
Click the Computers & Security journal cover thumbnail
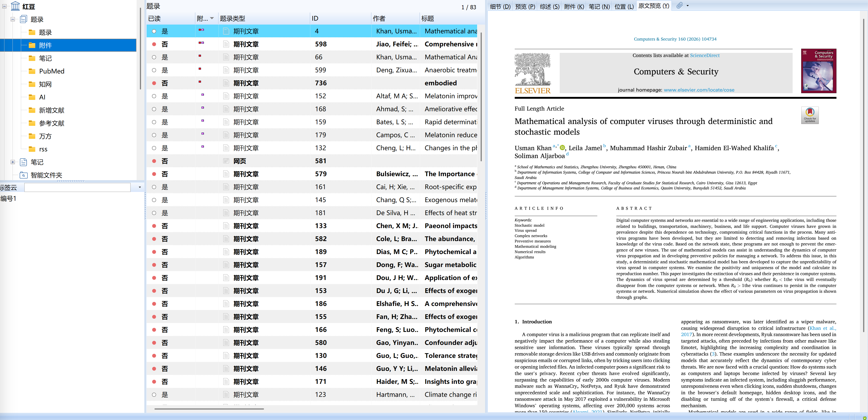818,71
